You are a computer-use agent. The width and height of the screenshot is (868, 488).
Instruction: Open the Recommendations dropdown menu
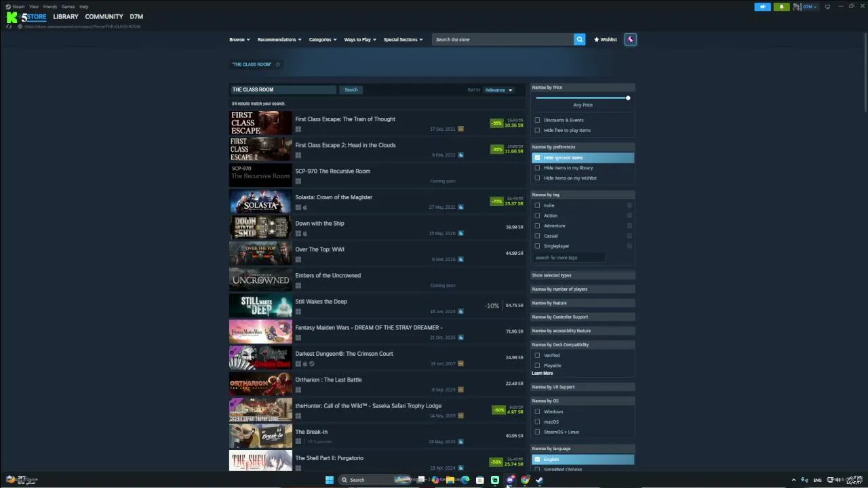pyautogui.click(x=279, y=39)
